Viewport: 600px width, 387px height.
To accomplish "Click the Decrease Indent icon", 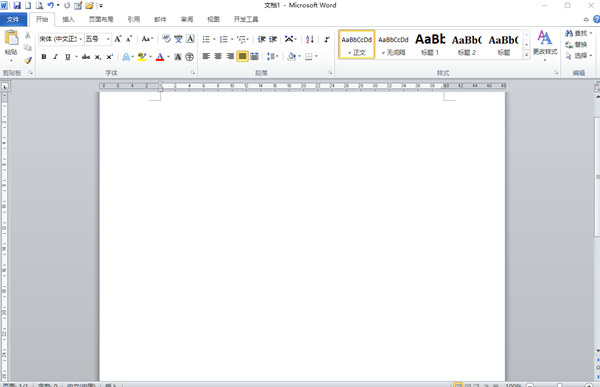I will 261,39.
